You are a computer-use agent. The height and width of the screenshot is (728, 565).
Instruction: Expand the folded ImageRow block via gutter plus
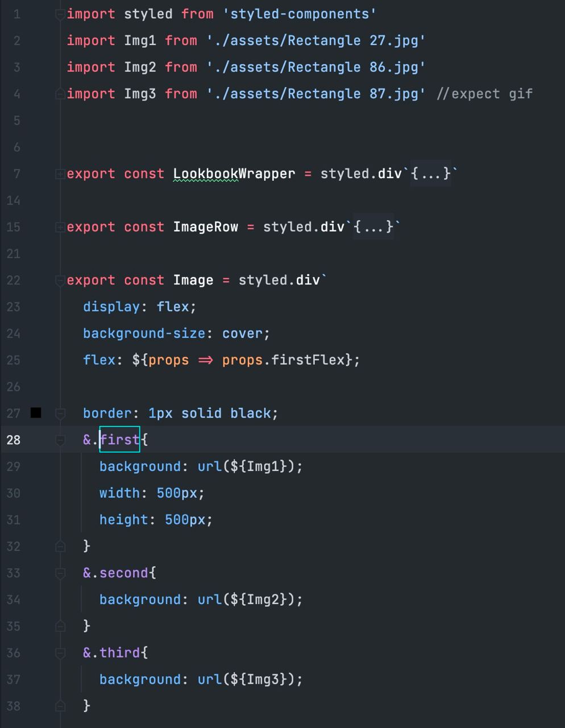tap(60, 227)
